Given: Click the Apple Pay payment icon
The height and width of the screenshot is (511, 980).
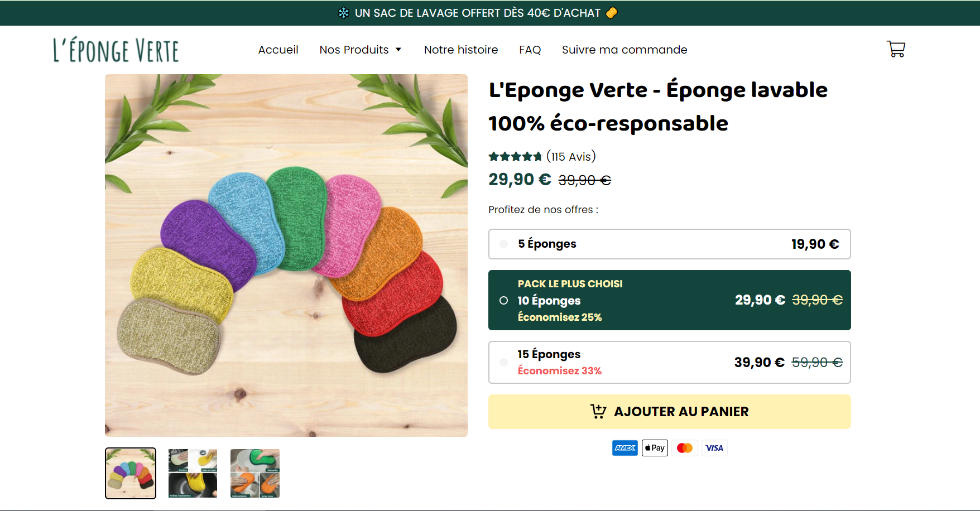Looking at the screenshot, I should coord(655,448).
